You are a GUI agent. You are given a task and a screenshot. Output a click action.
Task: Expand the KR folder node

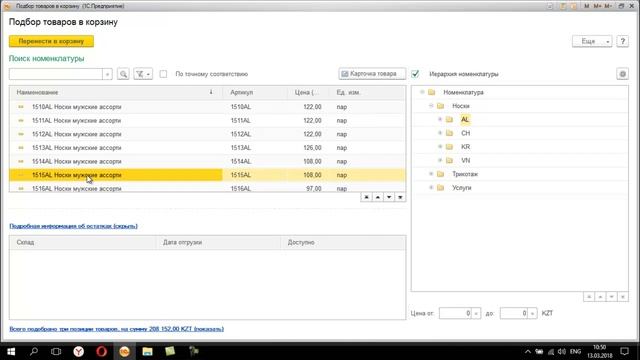tap(440, 147)
